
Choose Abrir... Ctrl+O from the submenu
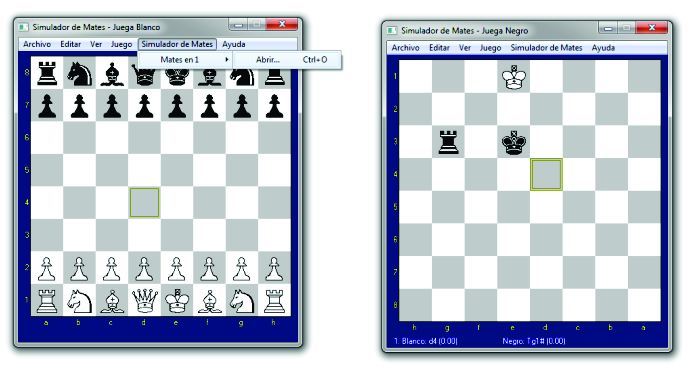point(287,60)
